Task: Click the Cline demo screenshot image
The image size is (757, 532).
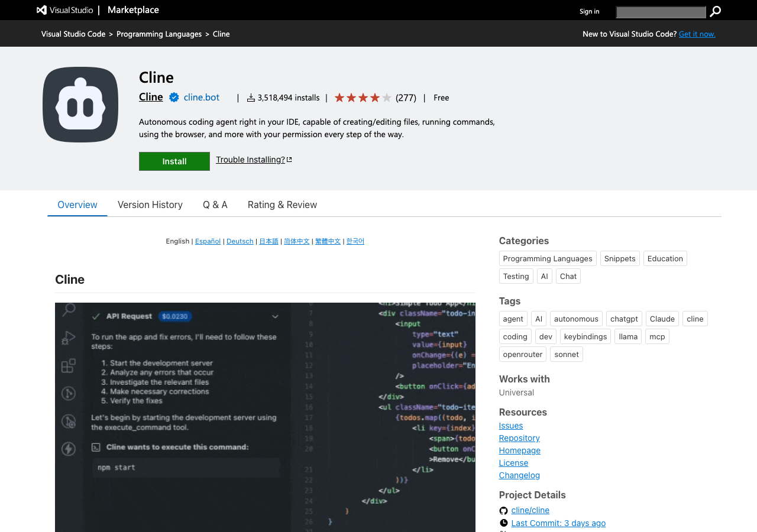Action: pyautogui.click(x=265, y=417)
